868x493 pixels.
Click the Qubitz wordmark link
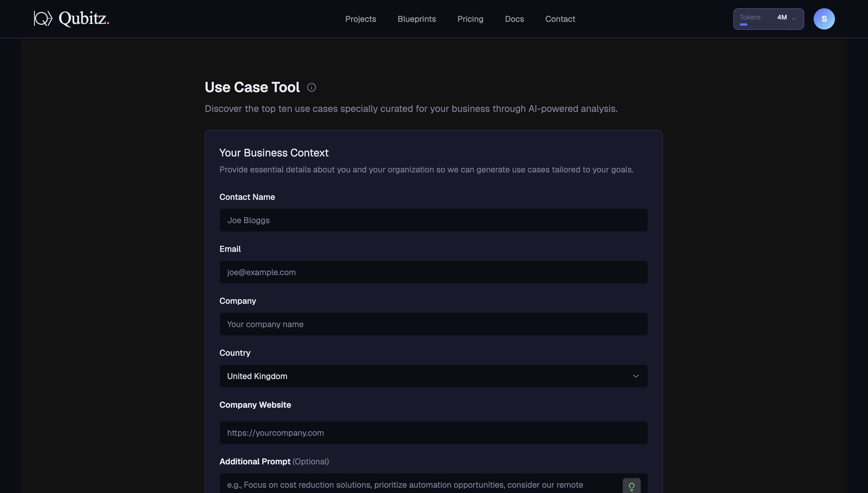click(84, 18)
